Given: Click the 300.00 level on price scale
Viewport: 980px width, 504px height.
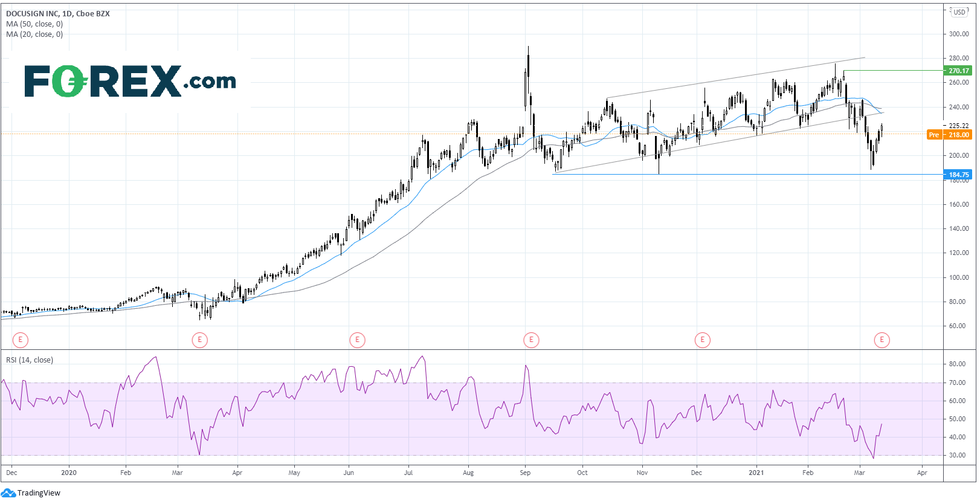Looking at the screenshot, I should 959,34.
